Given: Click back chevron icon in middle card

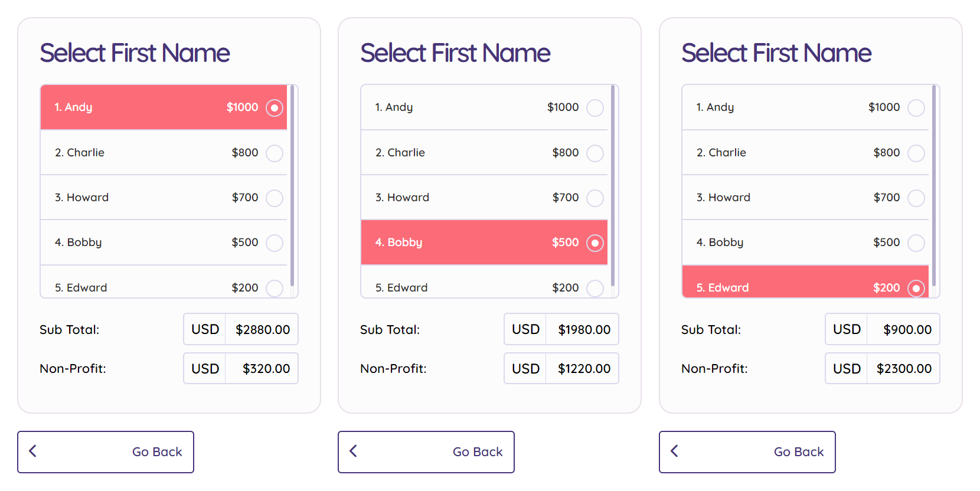Looking at the screenshot, I should (354, 451).
